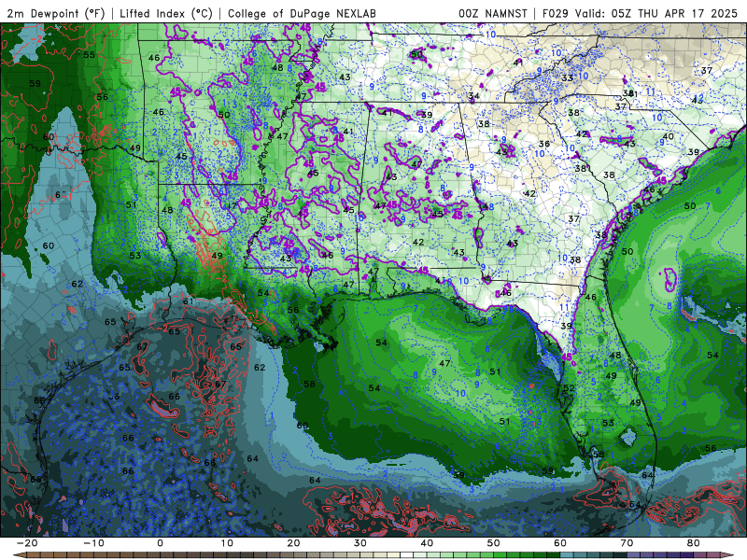This screenshot has height=560, width=747.
Task: Click the -20 label on the color scale
Action: pos(27,543)
